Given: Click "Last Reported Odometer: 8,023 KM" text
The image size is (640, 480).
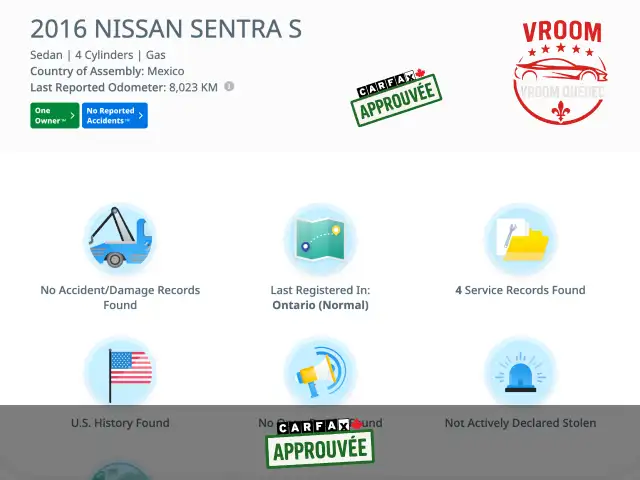Looking at the screenshot, I should (124, 87).
